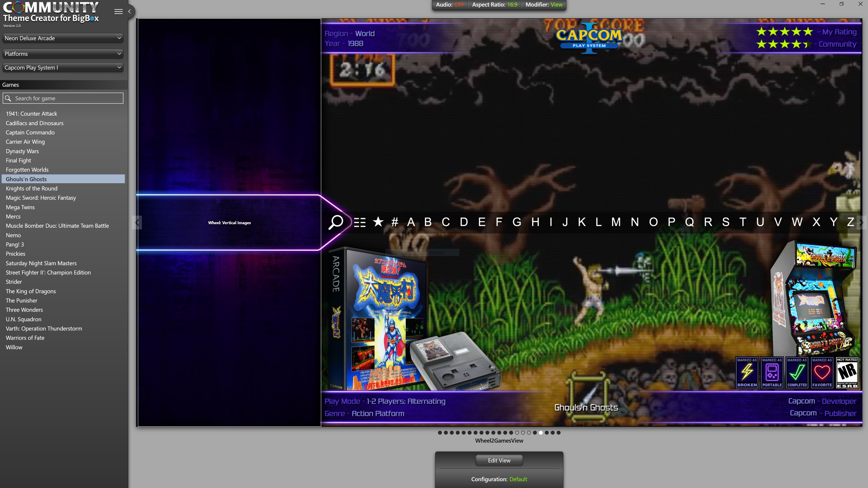Click the previous view arrow on the preview's left edge
The width and height of the screenshot is (868, 488).
[137, 222]
